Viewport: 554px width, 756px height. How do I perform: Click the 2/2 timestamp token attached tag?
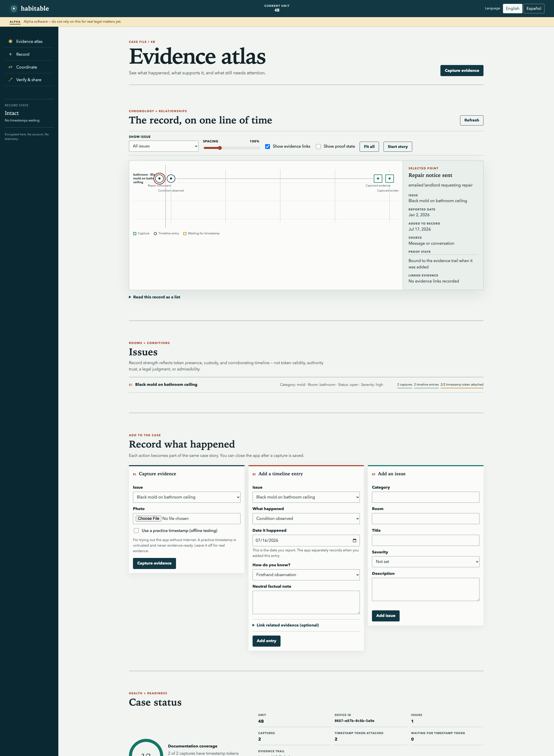pyautogui.click(x=462, y=385)
